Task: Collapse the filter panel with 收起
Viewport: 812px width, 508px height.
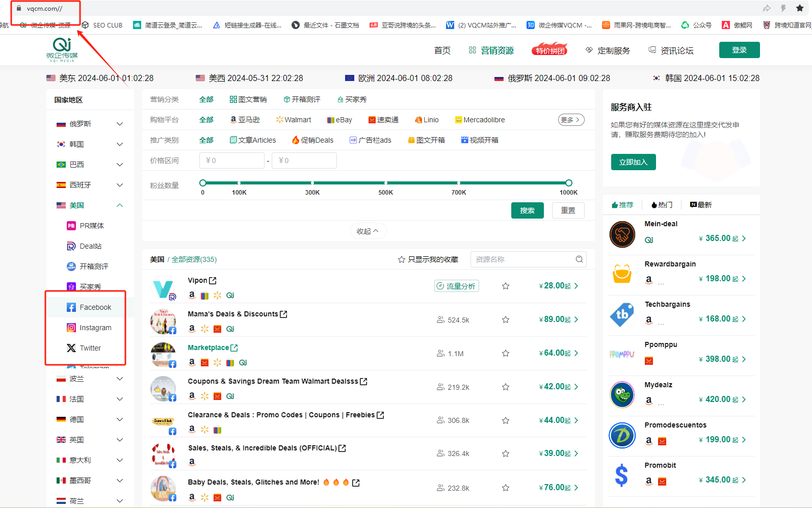Action: click(368, 231)
